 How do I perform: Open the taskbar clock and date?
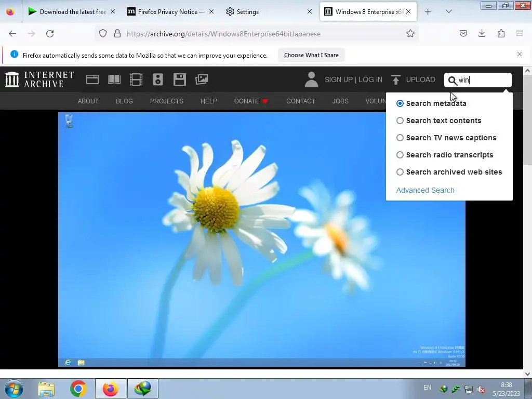pos(506,389)
